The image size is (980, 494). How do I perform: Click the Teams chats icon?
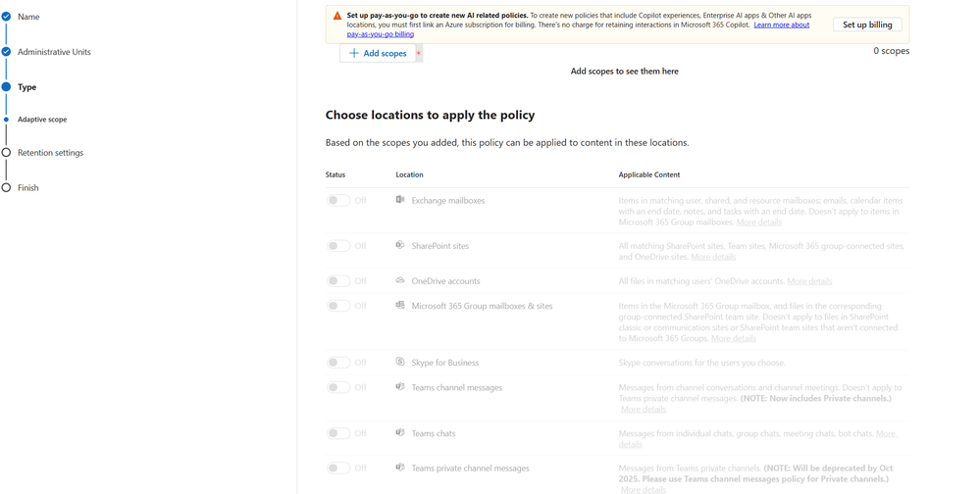click(x=400, y=432)
